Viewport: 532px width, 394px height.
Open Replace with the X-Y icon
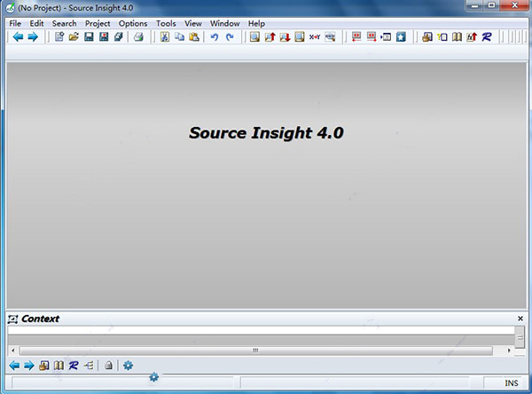(x=315, y=36)
